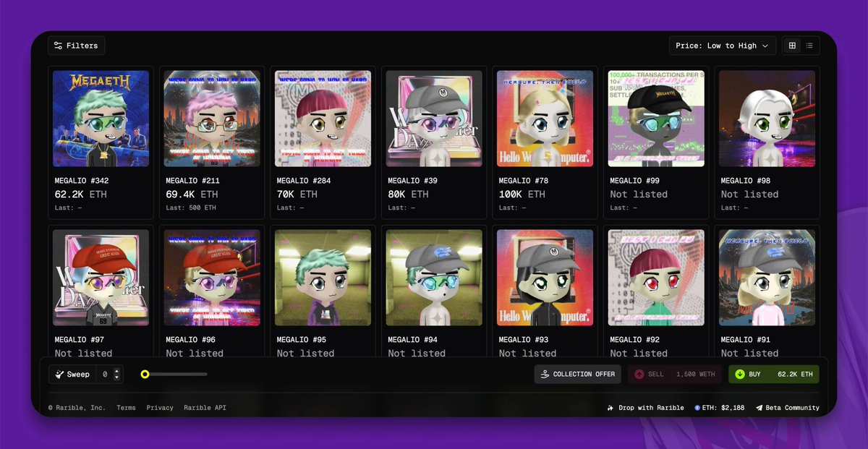Open MEGALIO #211 thumbnail
This screenshot has width=868, height=449.
pos(212,119)
